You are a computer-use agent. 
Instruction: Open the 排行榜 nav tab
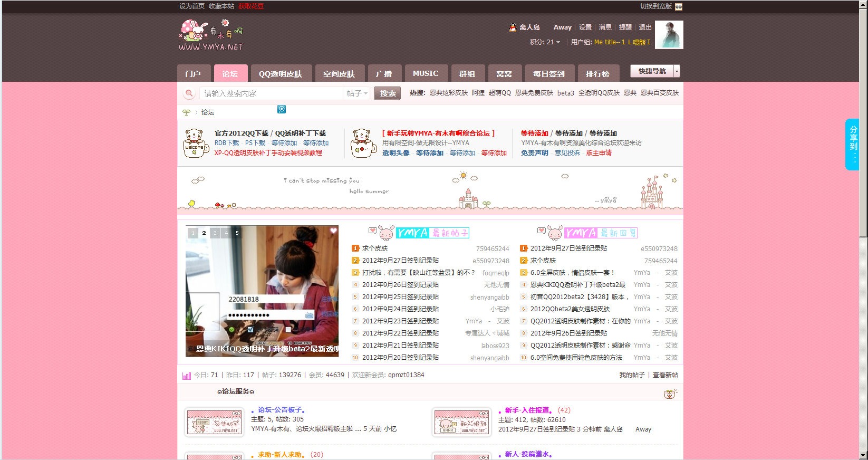(597, 73)
